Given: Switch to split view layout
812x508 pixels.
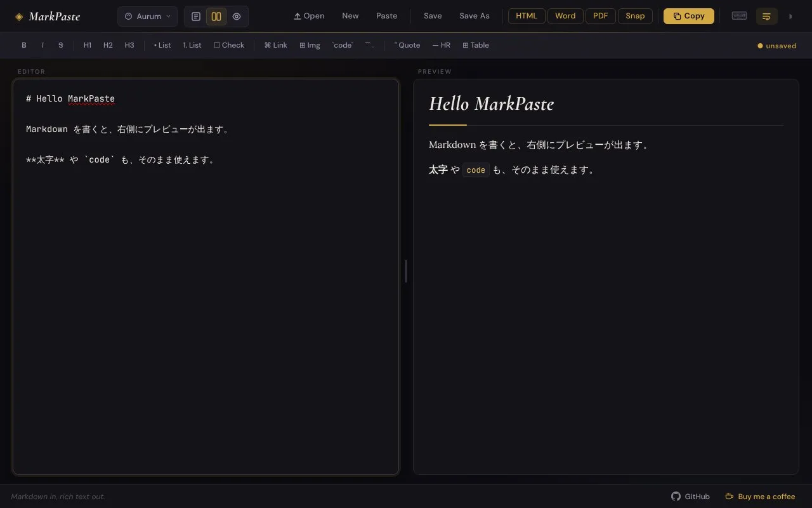Looking at the screenshot, I should (x=216, y=17).
